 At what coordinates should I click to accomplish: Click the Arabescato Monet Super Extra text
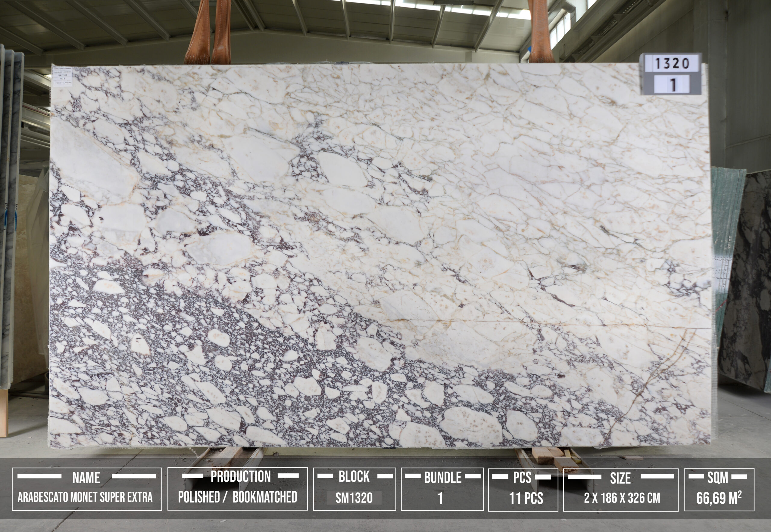86,497
